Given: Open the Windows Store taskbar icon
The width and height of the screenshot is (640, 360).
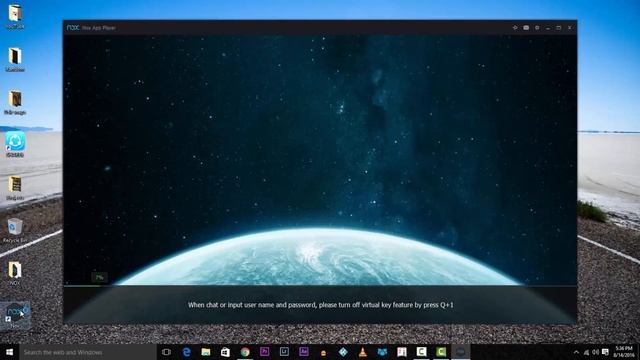Looking at the screenshot, I should [225, 352].
